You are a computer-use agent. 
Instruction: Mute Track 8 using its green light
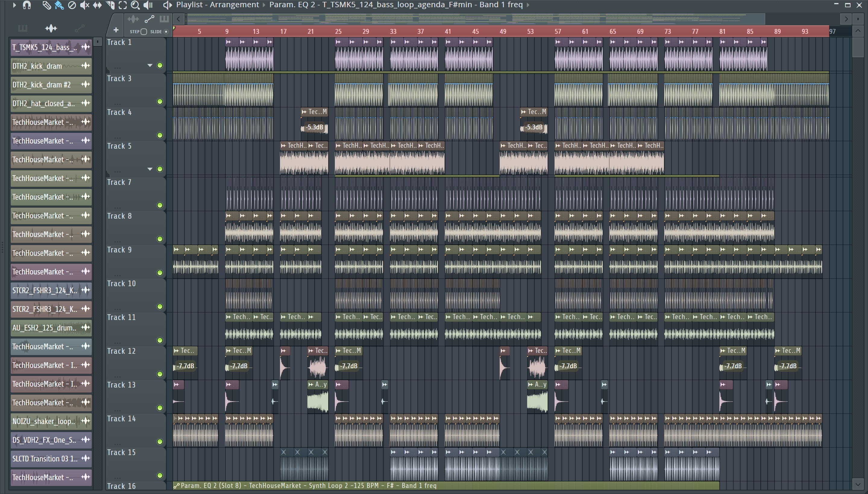[160, 239]
